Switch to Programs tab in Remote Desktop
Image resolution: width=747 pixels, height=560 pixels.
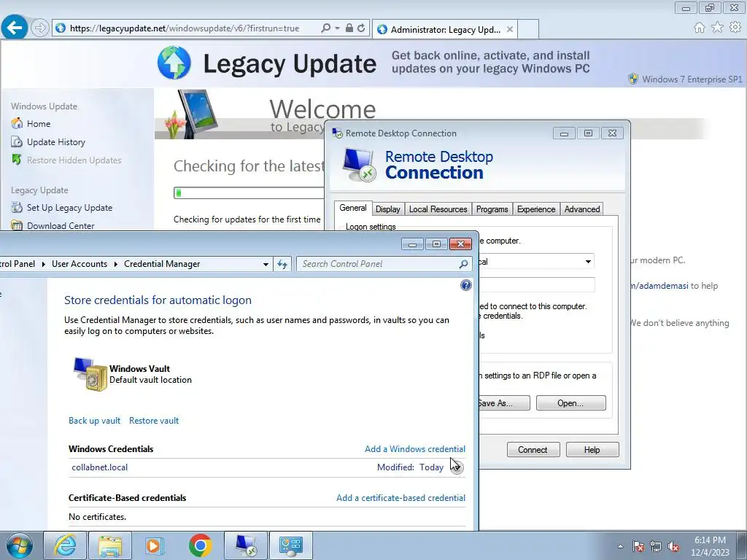coord(492,209)
